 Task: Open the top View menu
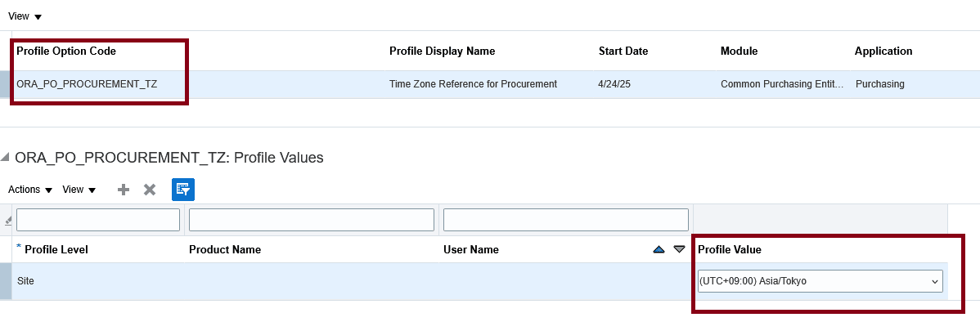pos(25,16)
